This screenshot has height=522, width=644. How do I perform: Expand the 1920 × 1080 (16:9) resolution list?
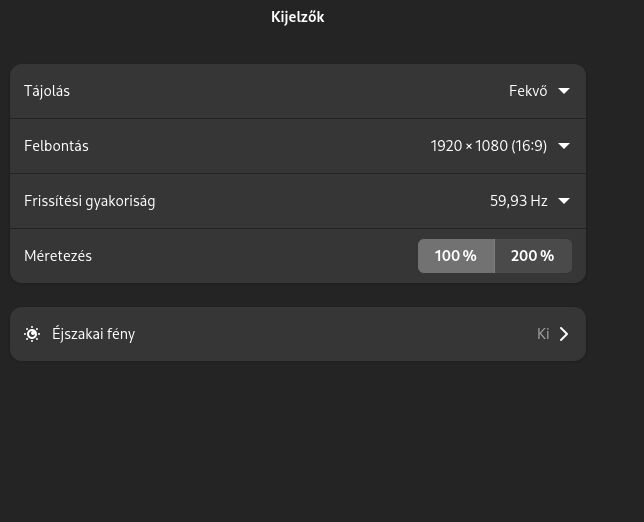click(500, 146)
